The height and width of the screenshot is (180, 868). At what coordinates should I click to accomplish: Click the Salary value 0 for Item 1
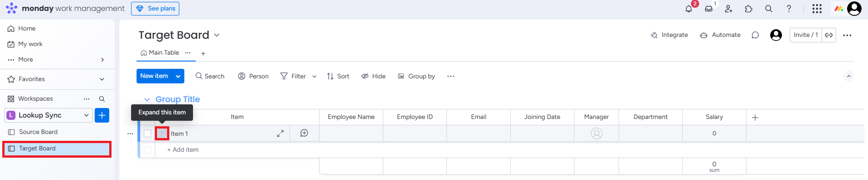coord(714,134)
